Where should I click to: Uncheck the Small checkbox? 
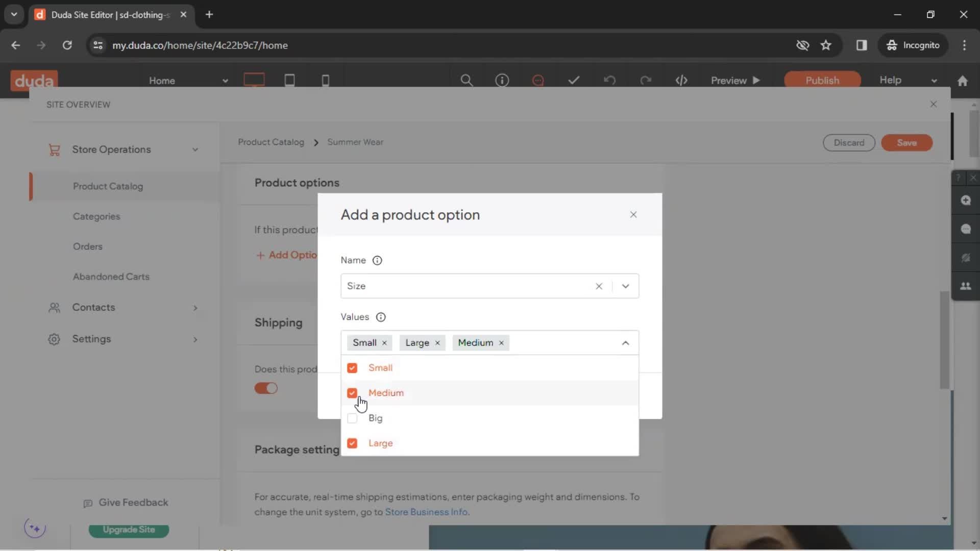pyautogui.click(x=352, y=368)
